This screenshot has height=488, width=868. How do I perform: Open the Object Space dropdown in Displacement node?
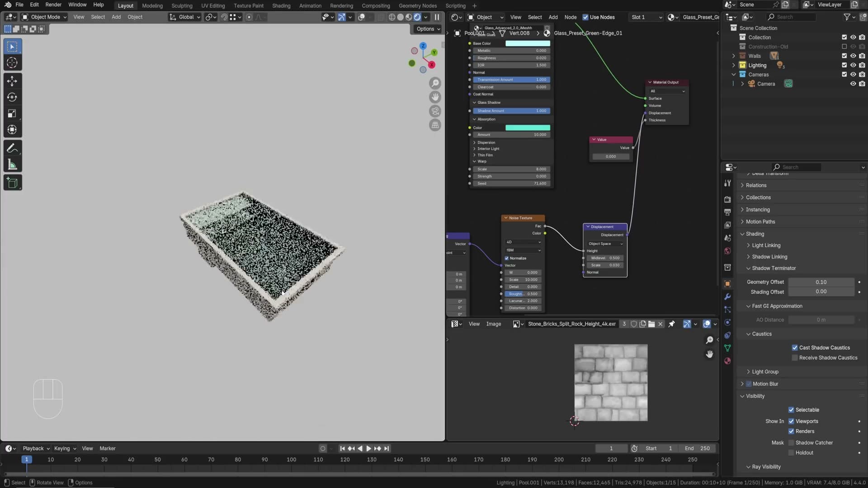[x=605, y=244]
